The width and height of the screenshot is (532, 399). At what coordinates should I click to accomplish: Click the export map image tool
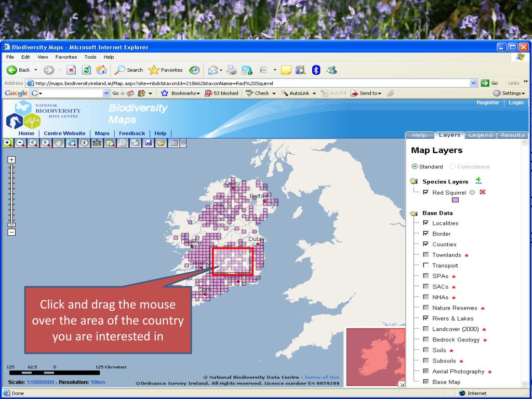click(136, 143)
